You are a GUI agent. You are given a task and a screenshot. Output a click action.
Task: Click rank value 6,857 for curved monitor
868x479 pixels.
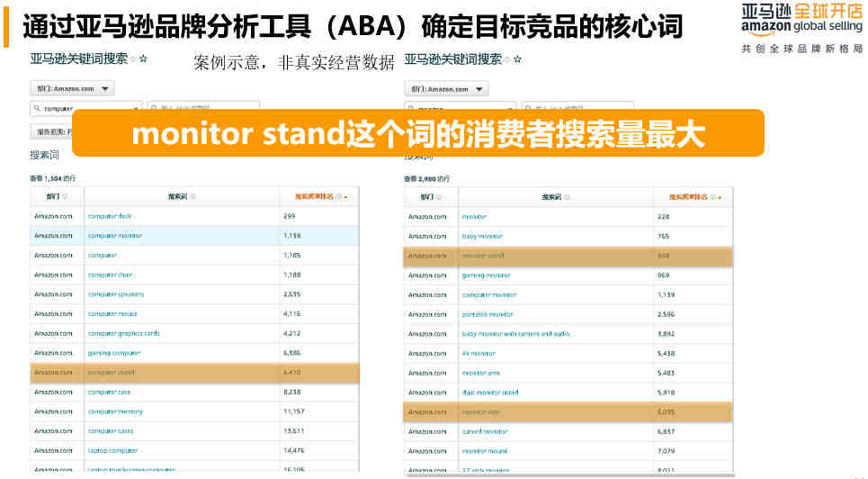pos(666,431)
